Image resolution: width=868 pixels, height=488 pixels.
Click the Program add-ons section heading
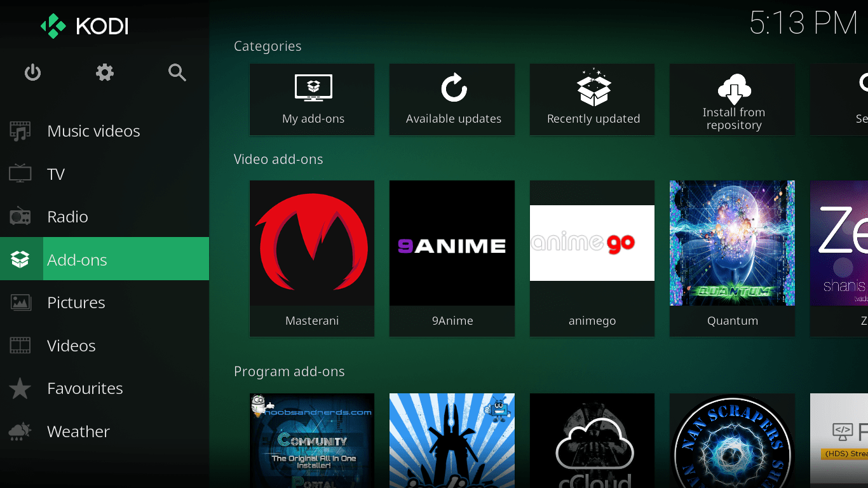289,372
